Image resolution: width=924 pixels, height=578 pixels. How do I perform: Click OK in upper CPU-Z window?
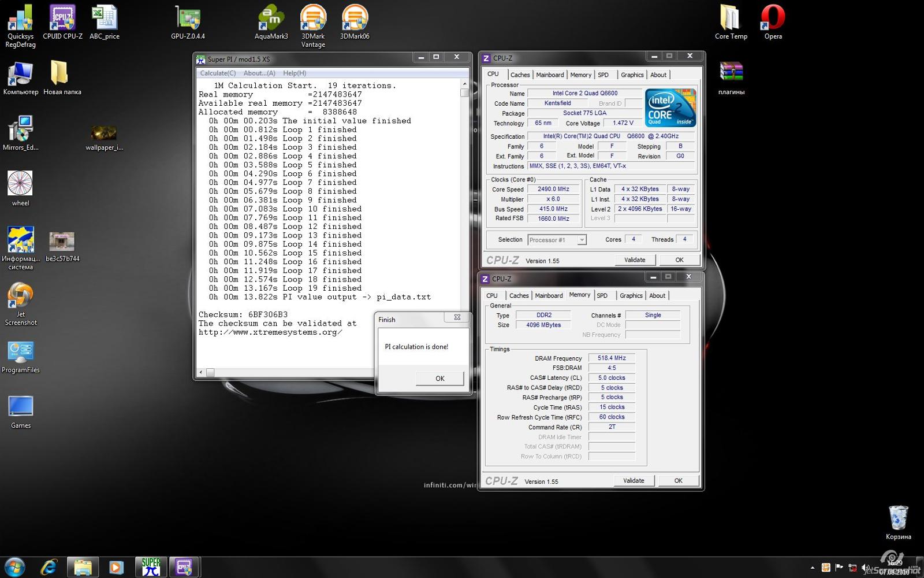[x=679, y=260]
